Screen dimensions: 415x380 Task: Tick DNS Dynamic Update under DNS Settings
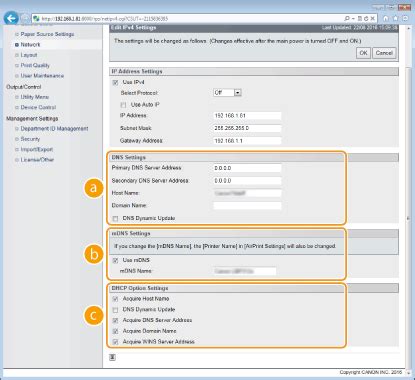[x=115, y=219]
